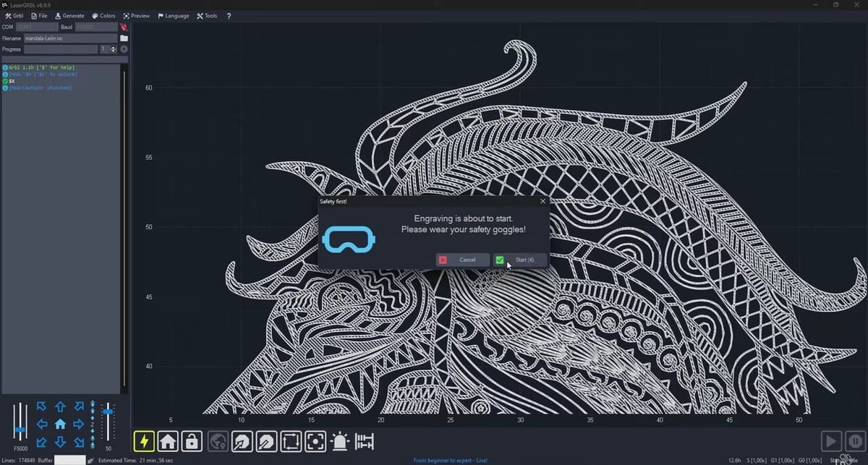The image size is (868, 465).
Task: Click the homing house icon in bottom toolbar
Action: click(168, 440)
